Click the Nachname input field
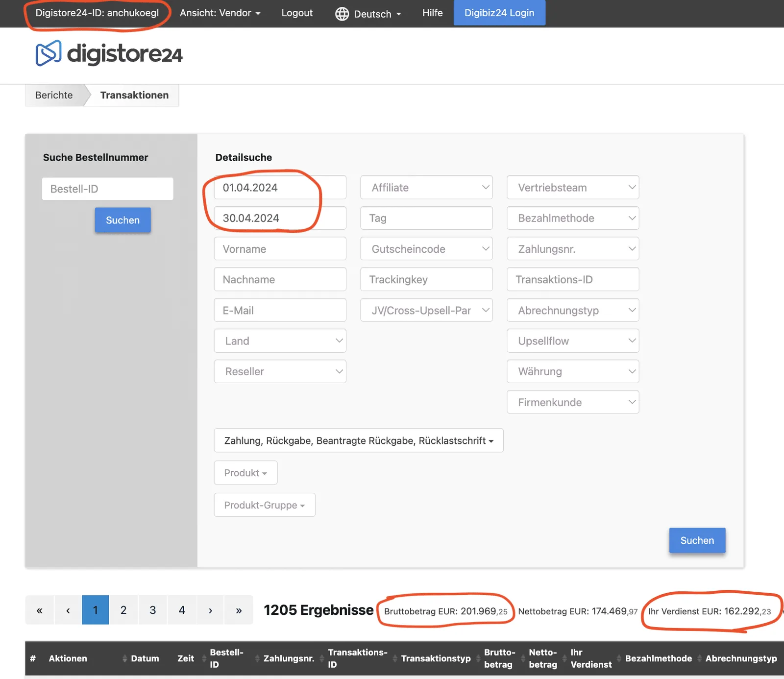The image size is (784, 679). coord(280,279)
